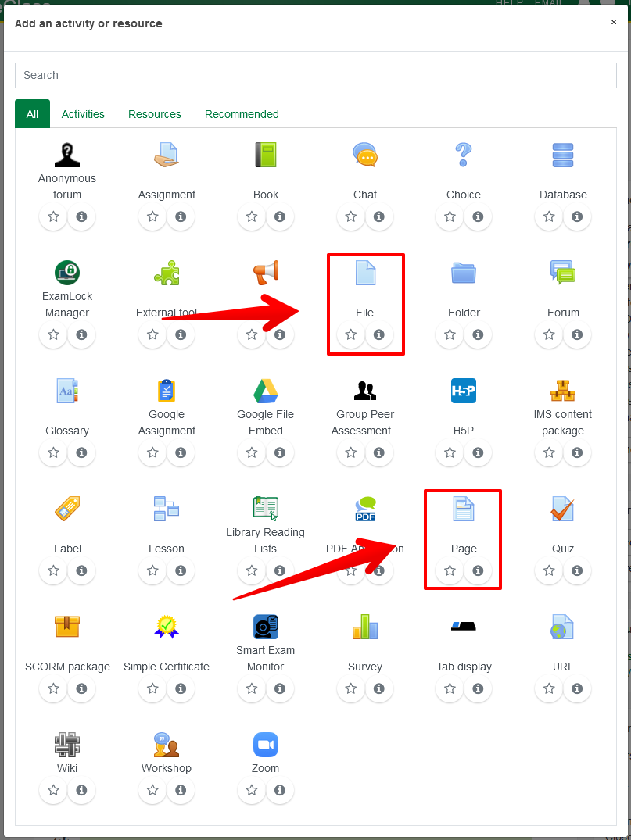Select the Zoom meeting icon
The height and width of the screenshot is (840, 631).
click(x=266, y=745)
